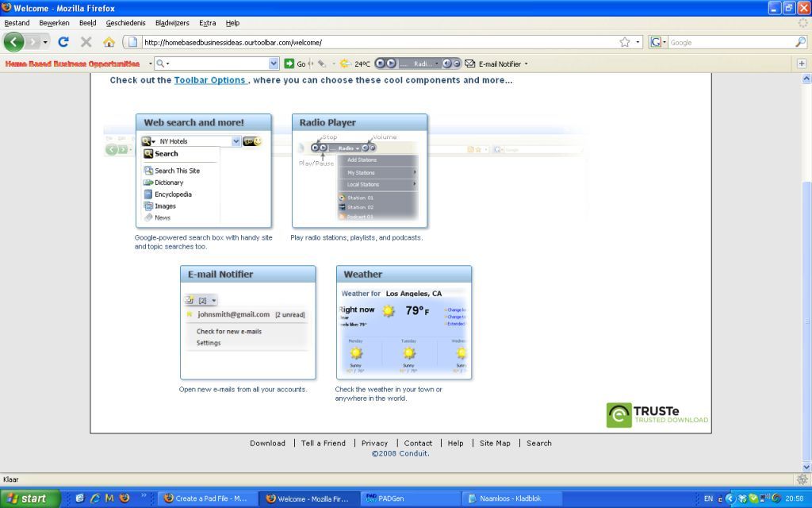This screenshot has height=508, width=812.
Task: Click the green Go button on toolbar
Action: [295, 63]
